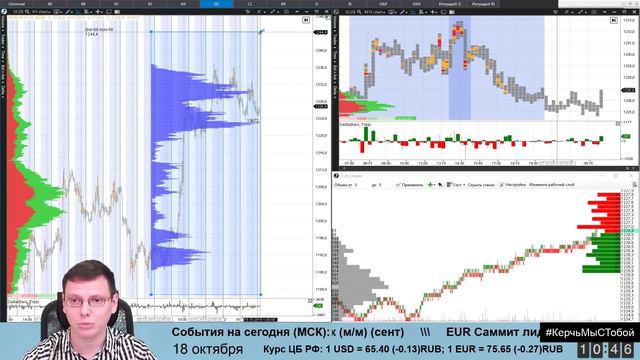Open the Trades side tab on right chart

[x=335, y=40]
